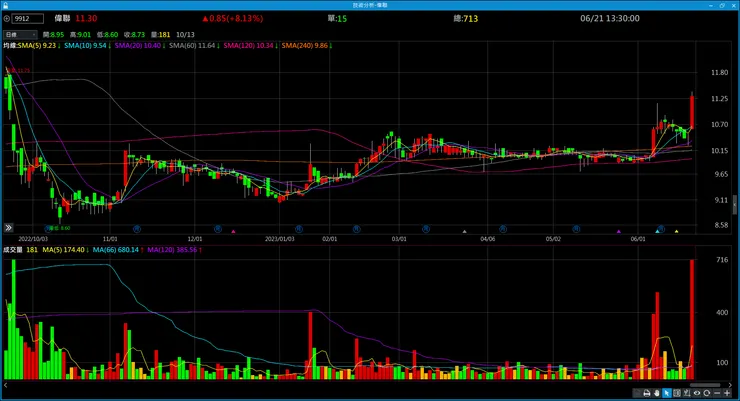Click the yellow triangle marker after 06/01

click(676, 231)
